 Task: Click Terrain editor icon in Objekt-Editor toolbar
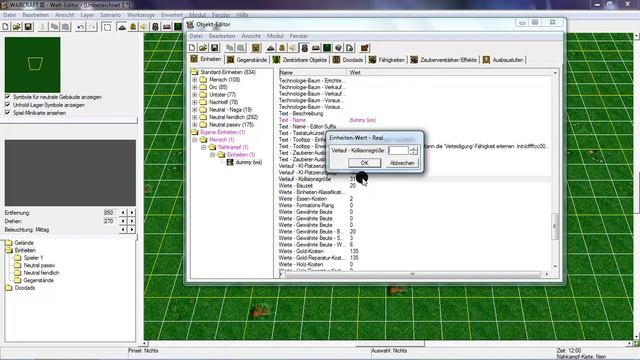pyautogui.click(x=271, y=48)
